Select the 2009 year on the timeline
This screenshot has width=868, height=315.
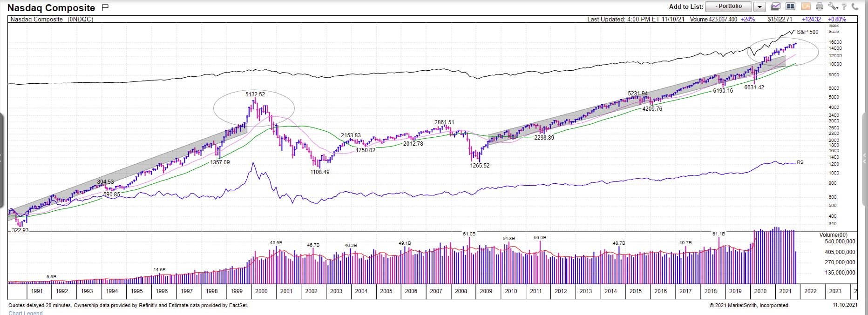(486, 291)
